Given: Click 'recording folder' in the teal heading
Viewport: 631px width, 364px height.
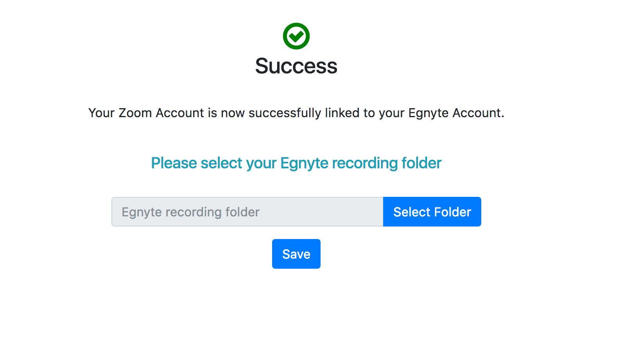Looking at the screenshot, I should (387, 163).
